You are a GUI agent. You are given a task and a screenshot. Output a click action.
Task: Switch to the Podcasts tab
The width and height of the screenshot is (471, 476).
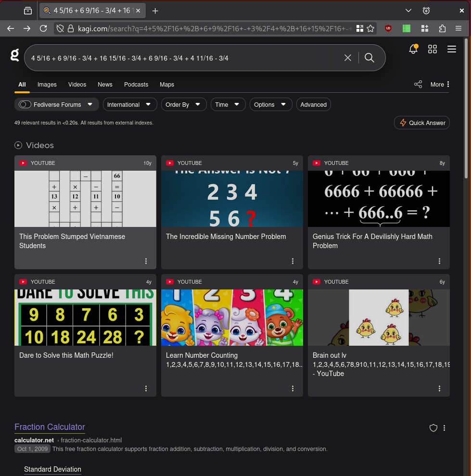[x=136, y=85]
